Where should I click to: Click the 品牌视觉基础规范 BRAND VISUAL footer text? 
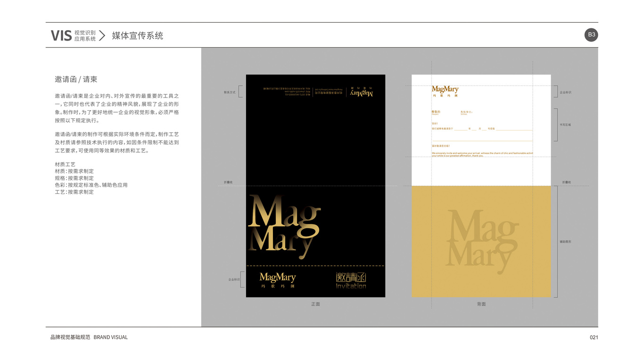89,337
